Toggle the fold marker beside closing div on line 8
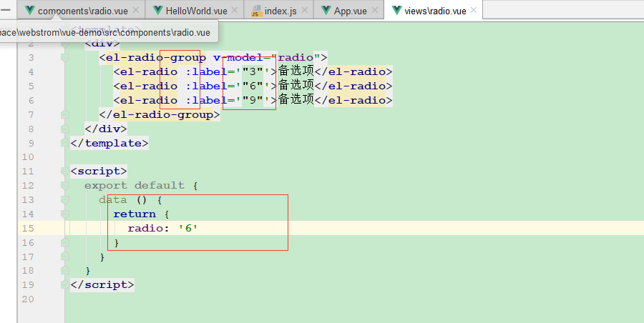Viewport: 644px width, 323px height. click(65, 129)
